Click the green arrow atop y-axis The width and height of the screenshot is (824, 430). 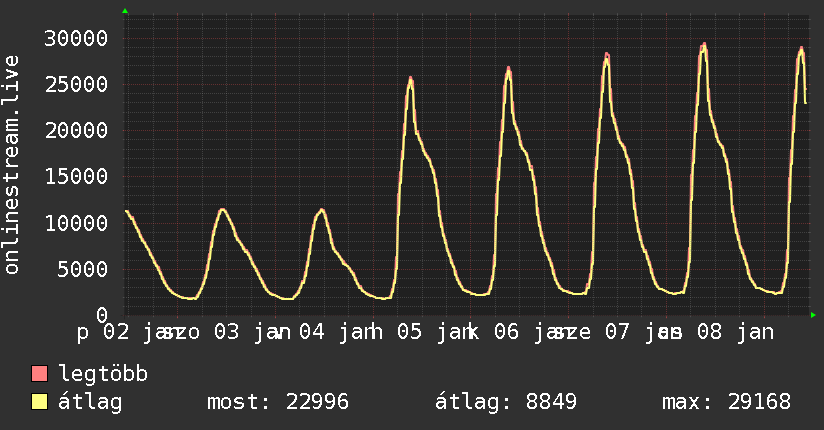tap(125, 11)
